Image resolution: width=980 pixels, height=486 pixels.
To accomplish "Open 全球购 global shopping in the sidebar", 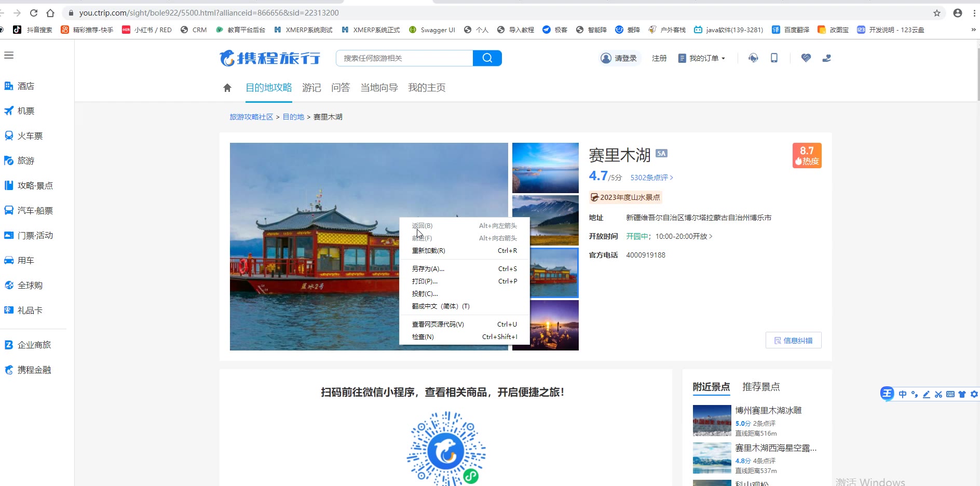I will point(24,286).
